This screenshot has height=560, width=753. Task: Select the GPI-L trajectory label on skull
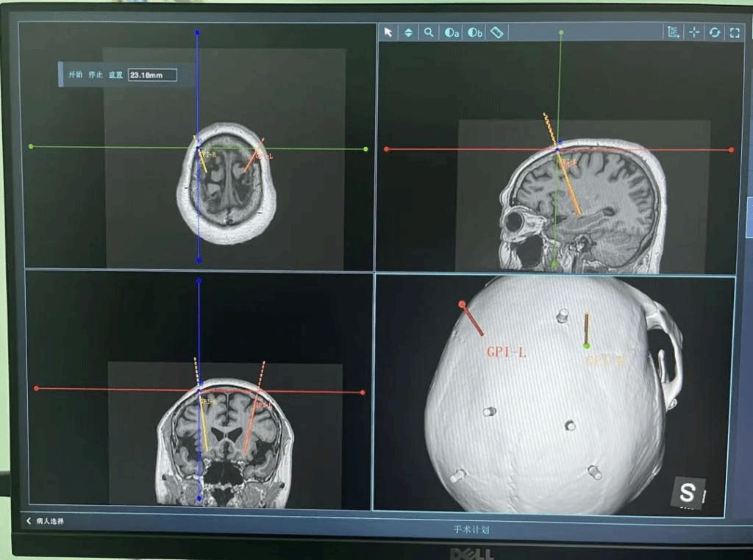coord(506,352)
